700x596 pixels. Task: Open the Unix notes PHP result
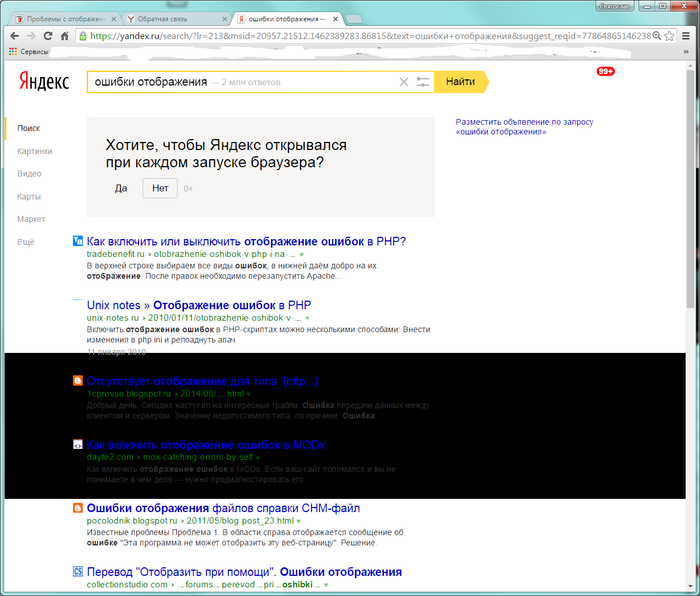pos(199,305)
